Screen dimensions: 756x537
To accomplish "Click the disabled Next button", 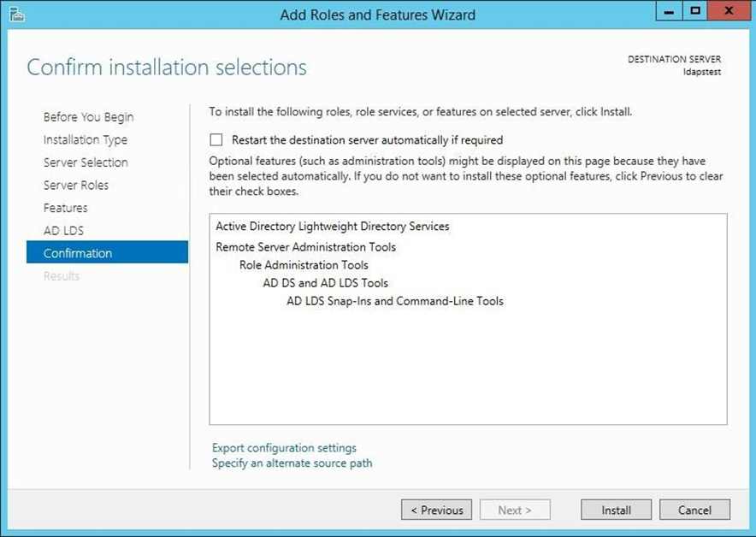I will pos(515,510).
